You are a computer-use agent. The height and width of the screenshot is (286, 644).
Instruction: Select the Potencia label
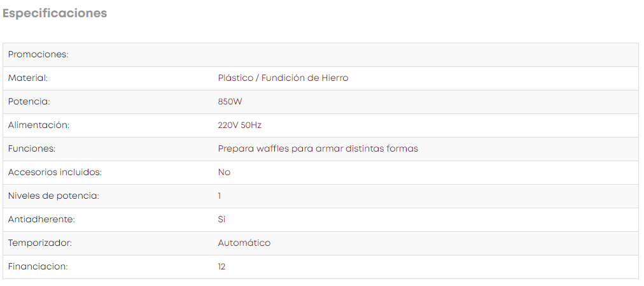point(29,101)
